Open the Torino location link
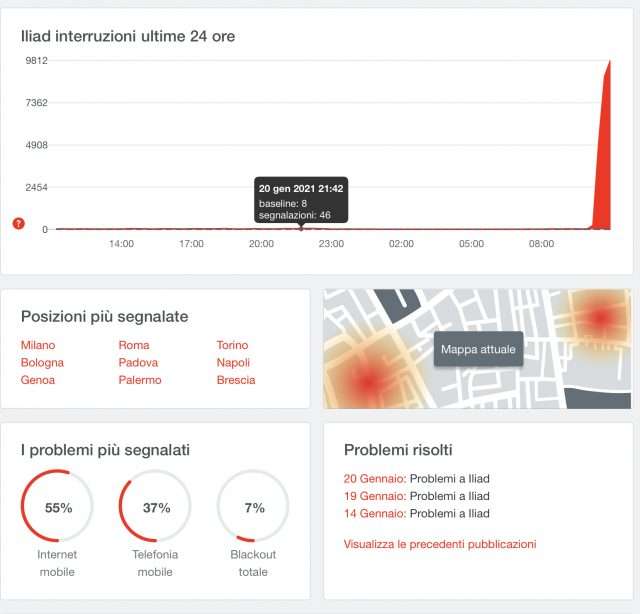Screen dimensions: 640x614 232,345
